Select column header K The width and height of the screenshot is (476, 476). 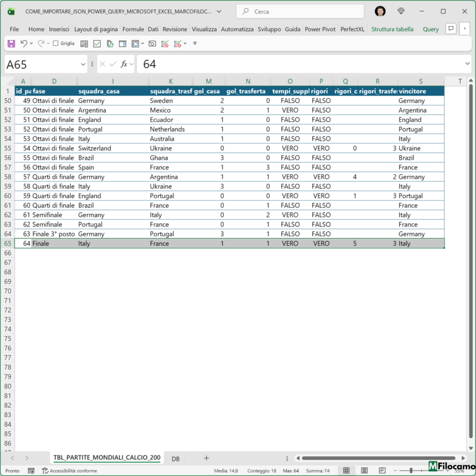[171, 81]
